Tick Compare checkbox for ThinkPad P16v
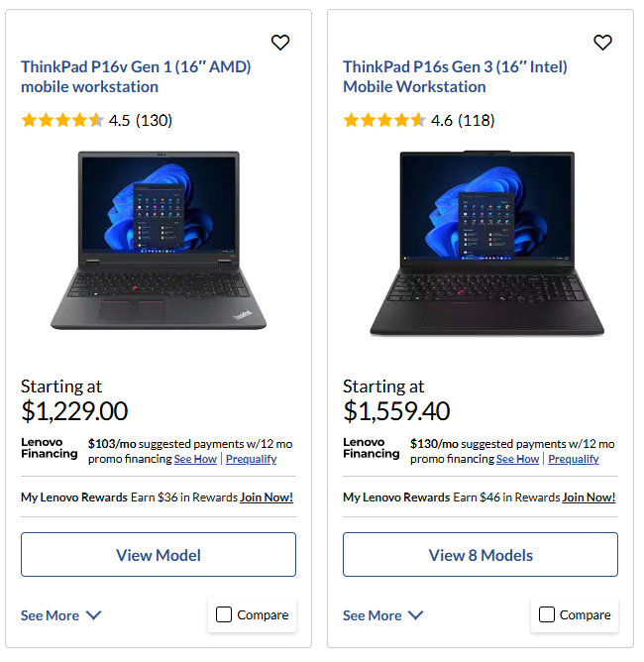 [224, 614]
